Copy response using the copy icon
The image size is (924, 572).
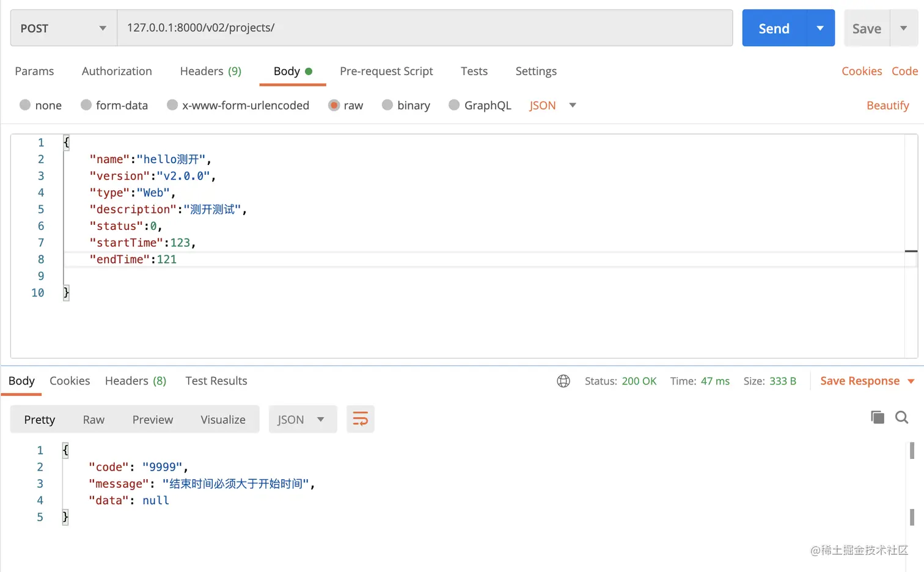tap(878, 417)
